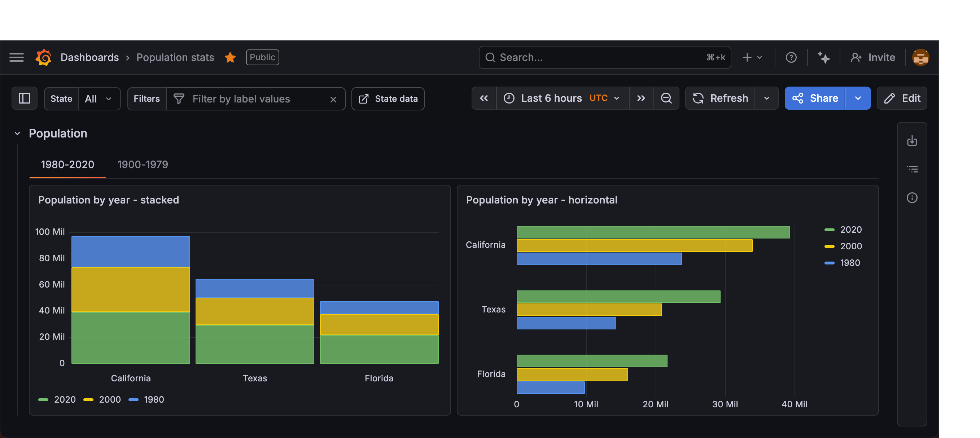Image resolution: width=980 pixels, height=438 pixels.
Task: Open the help icon in the top bar
Action: [x=791, y=57]
